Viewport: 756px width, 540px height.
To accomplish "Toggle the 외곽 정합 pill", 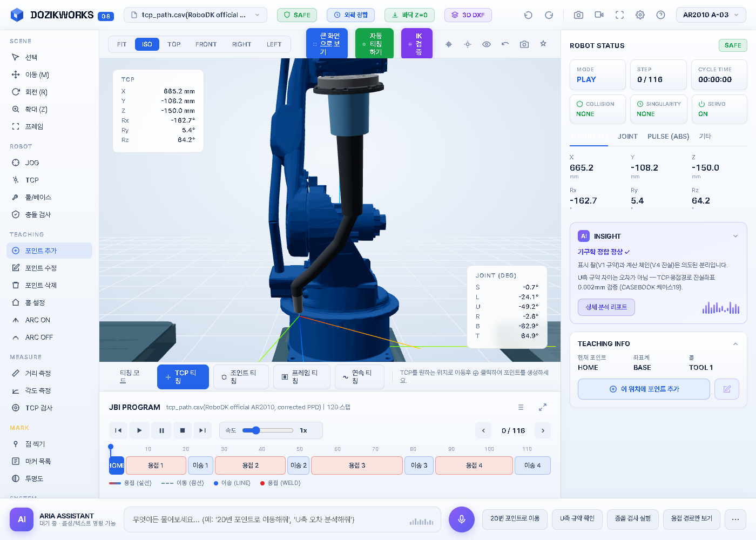I will coord(351,15).
